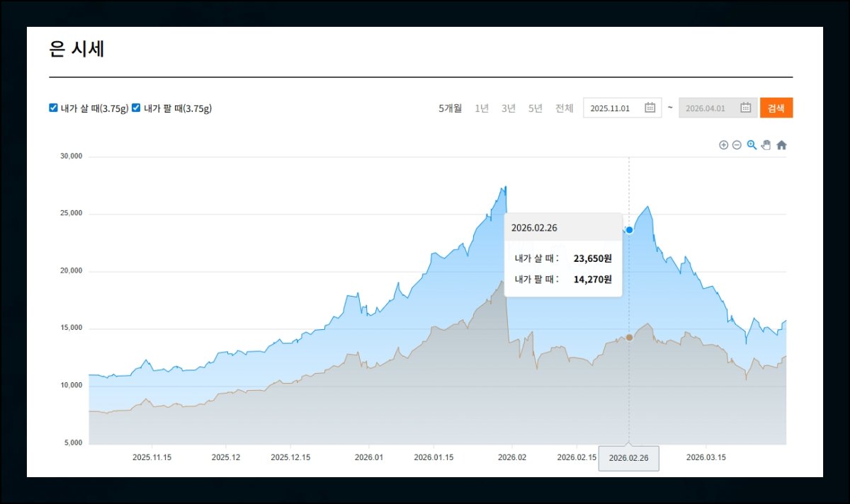Viewport: 850px width, 504px height.
Task: Click the chart zoom out minus icon
Action: (737, 145)
